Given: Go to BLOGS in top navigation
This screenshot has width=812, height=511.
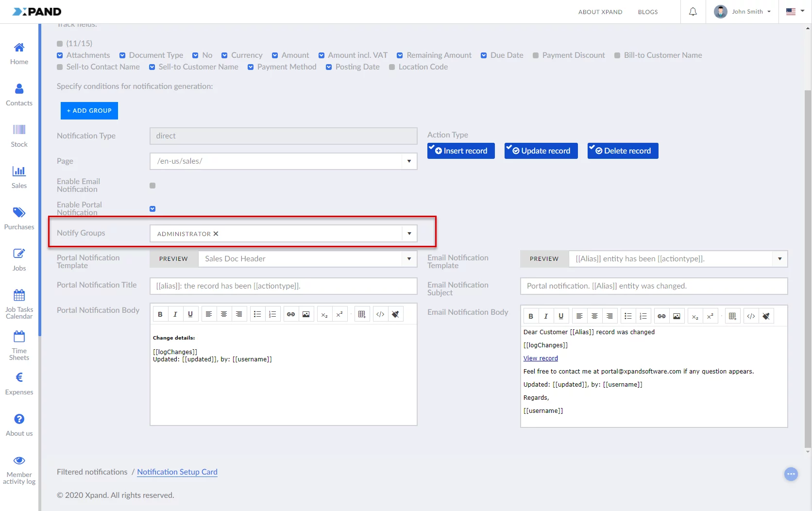Looking at the screenshot, I should (647, 12).
